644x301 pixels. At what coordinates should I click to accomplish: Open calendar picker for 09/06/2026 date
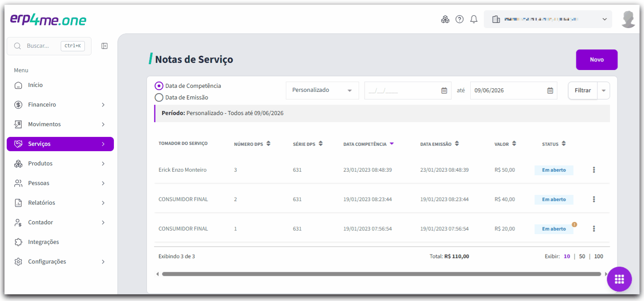point(550,91)
